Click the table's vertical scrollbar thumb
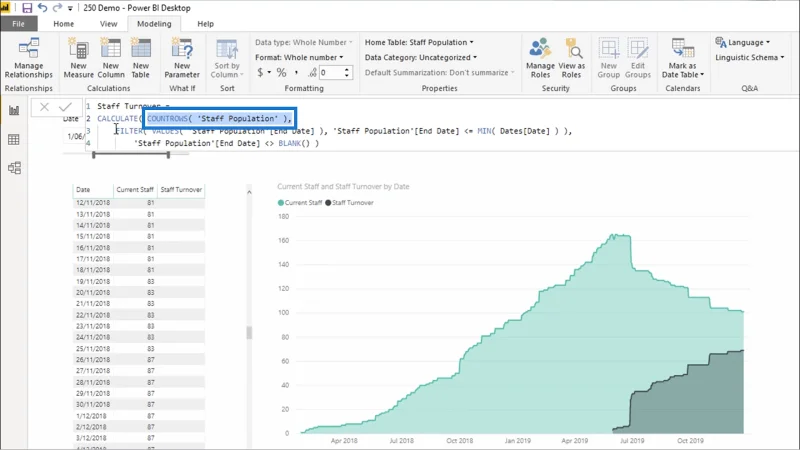 coord(249,333)
